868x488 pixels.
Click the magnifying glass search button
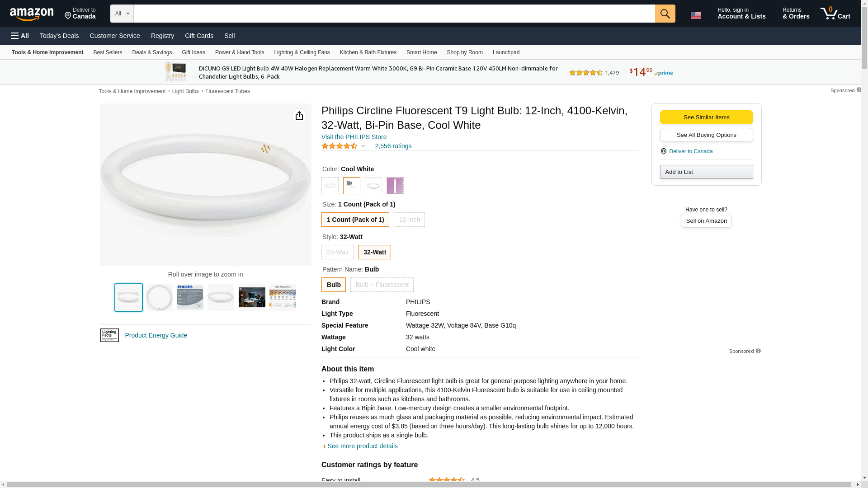[665, 14]
